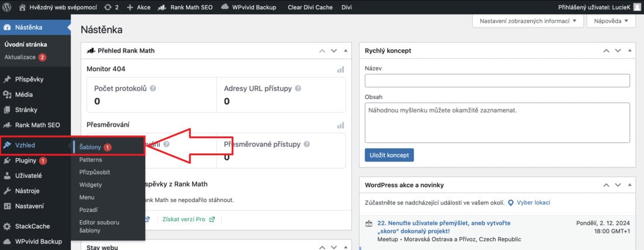Click help icon next to Počet protokolů
The height and width of the screenshot is (250, 644).
(x=153, y=88)
